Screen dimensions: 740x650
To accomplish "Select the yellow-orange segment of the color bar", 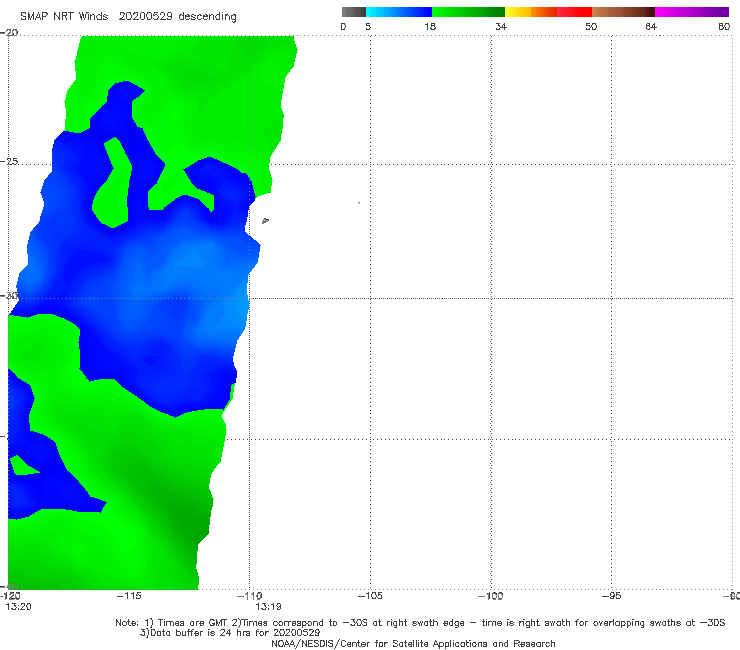I will tap(531, 12).
